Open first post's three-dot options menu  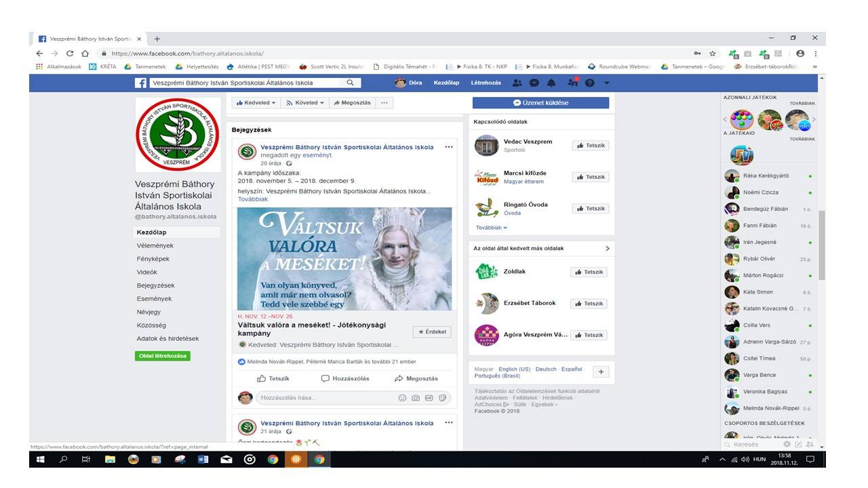tap(448, 147)
